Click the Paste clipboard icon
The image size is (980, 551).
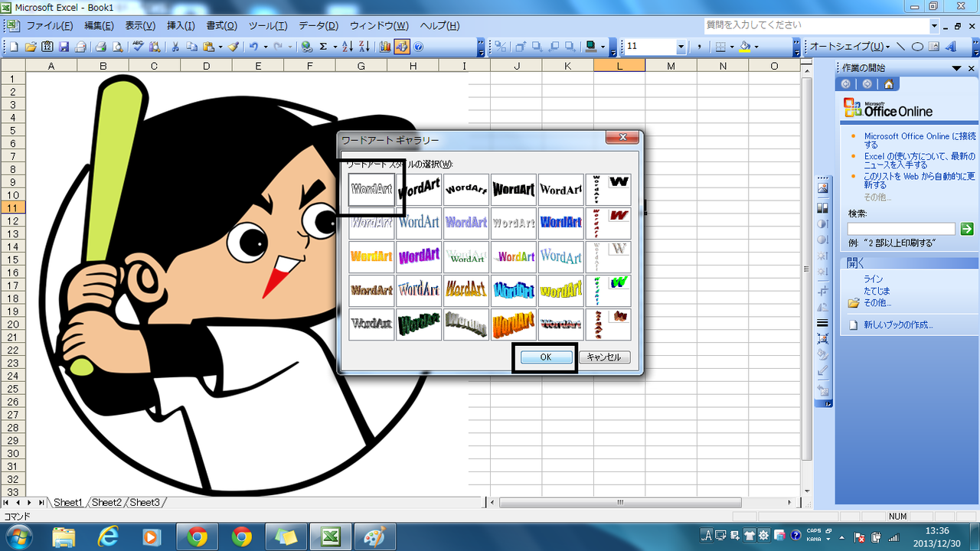pos(208,47)
